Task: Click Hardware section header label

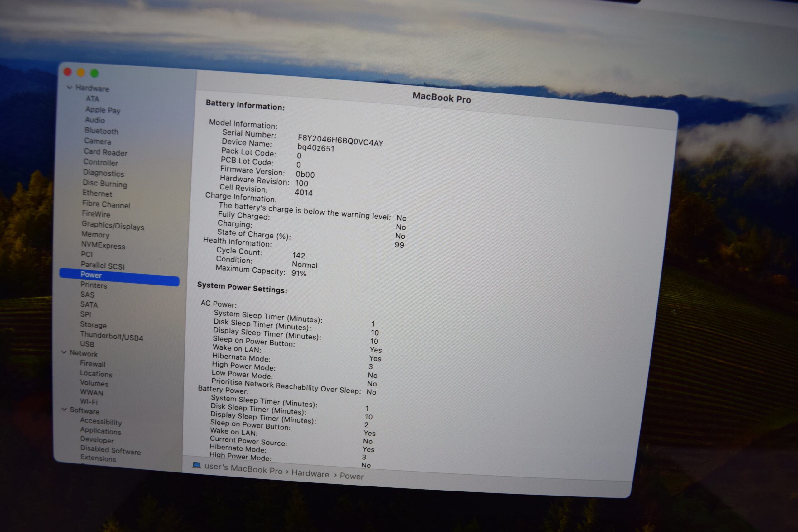Action: 92,88
